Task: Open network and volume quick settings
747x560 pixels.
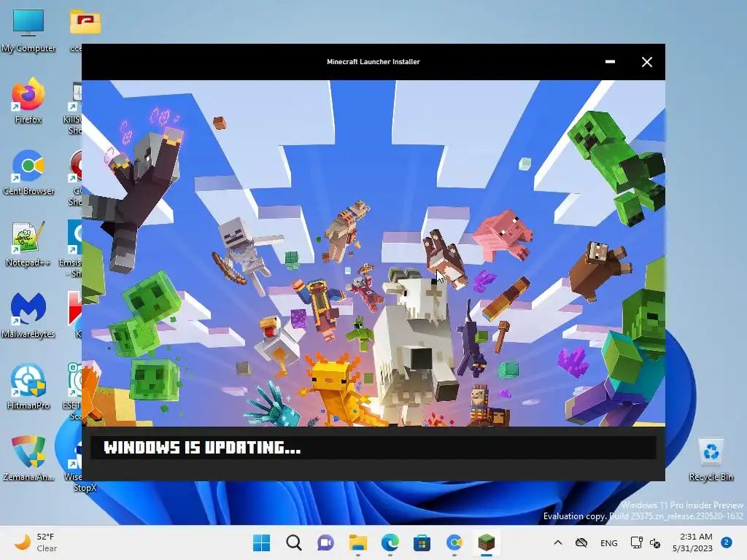Action: click(x=645, y=542)
